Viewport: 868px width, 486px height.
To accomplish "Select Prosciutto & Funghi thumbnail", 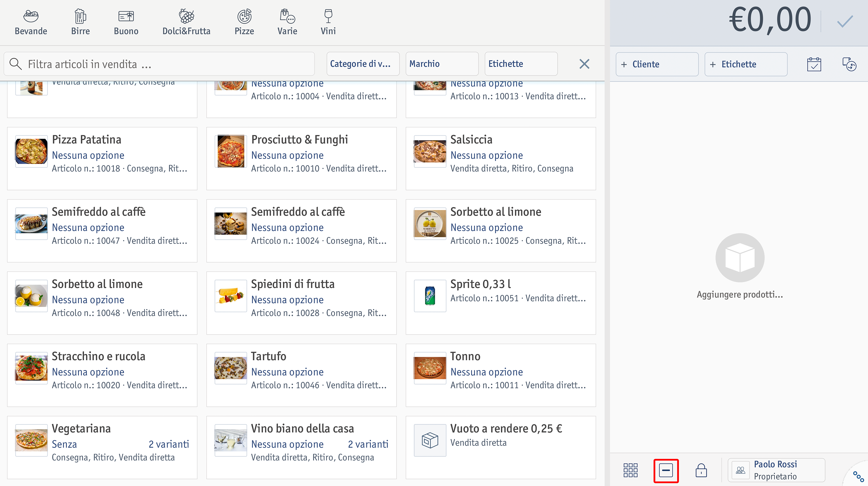I will click(231, 151).
